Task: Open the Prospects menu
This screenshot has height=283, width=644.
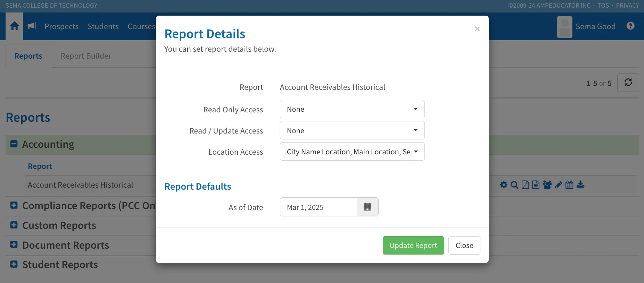Action: point(61,26)
